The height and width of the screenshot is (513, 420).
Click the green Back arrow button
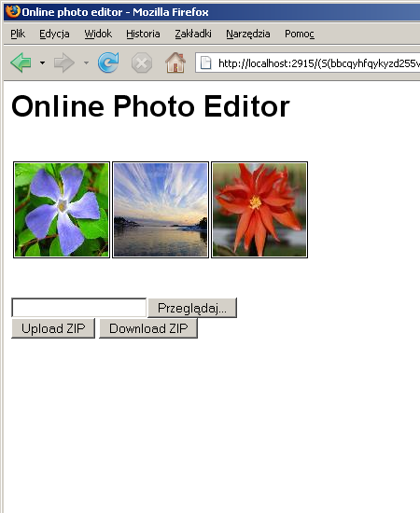21,62
